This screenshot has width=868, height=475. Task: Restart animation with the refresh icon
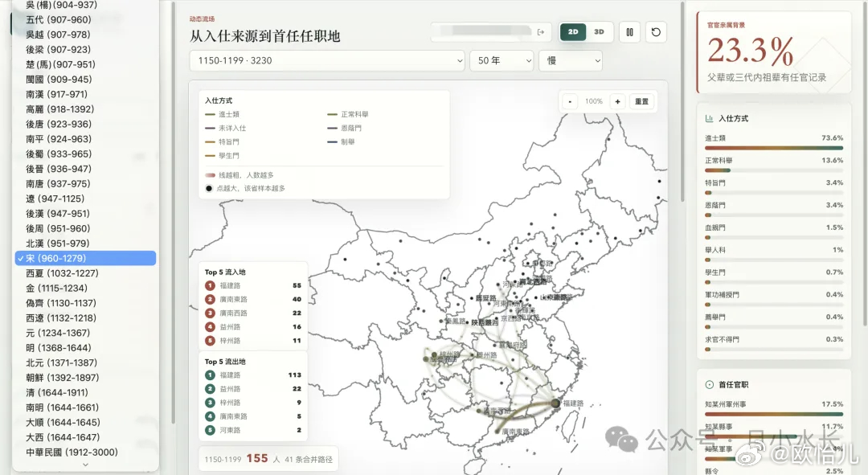(x=656, y=32)
